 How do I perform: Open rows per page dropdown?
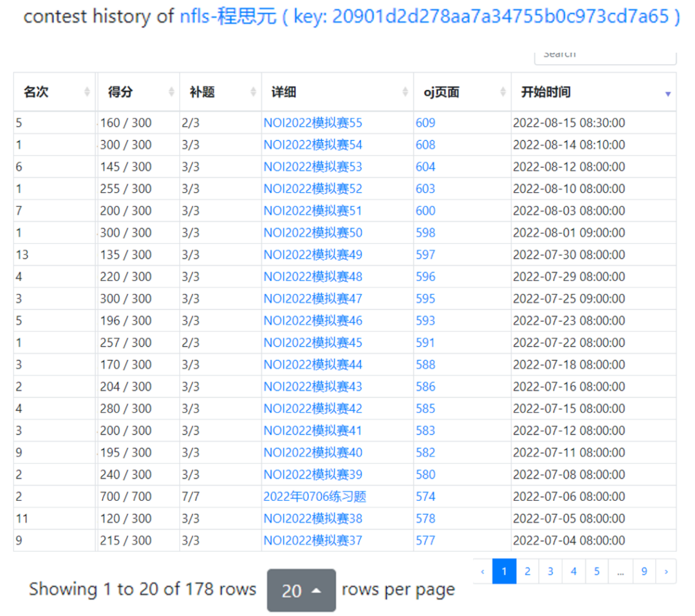click(301, 590)
